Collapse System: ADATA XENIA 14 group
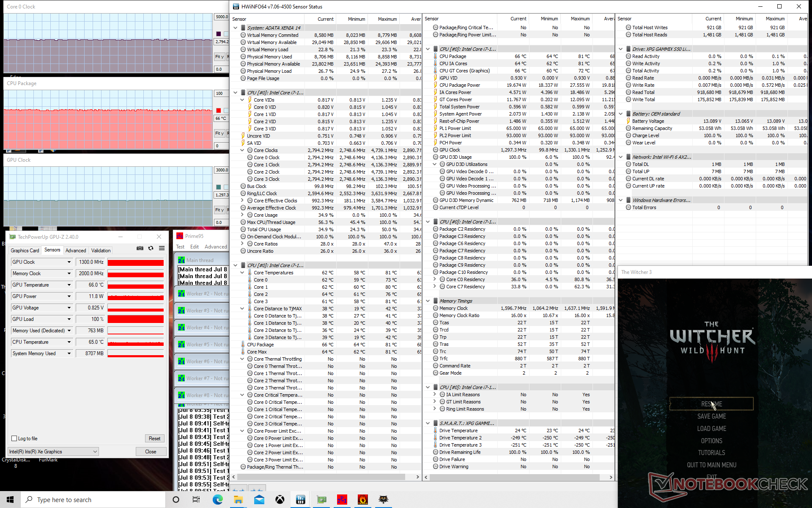The image size is (812, 508). pyautogui.click(x=235, y=28)
